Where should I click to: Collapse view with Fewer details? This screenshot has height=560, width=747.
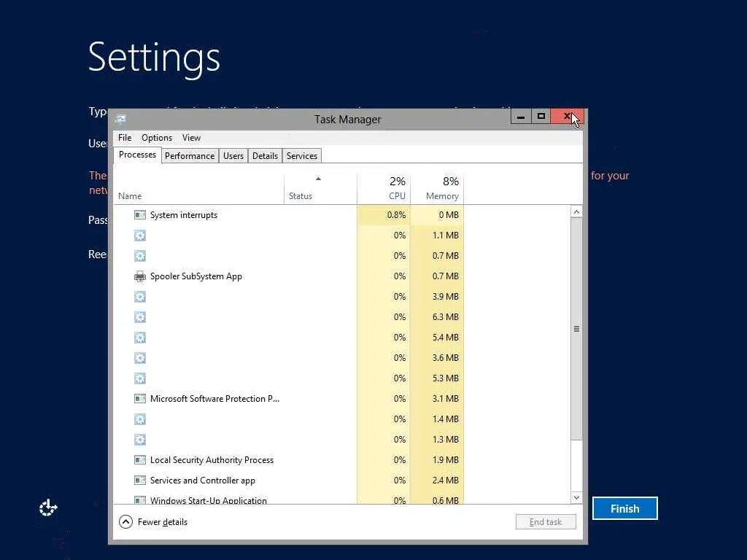click(x=153, y=522)
